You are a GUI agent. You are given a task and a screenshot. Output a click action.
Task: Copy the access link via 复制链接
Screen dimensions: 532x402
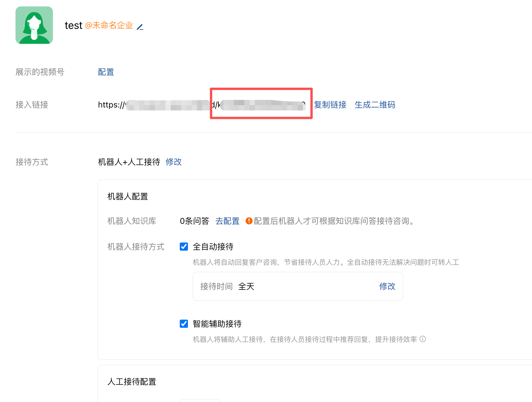point(330,105)
